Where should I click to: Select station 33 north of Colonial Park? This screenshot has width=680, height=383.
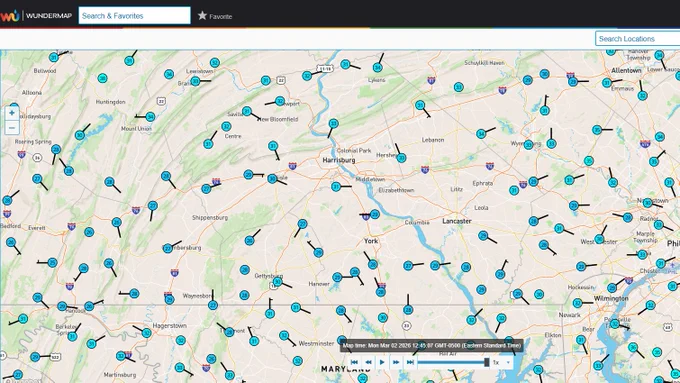pyautogui.click(x=333, y=124)
